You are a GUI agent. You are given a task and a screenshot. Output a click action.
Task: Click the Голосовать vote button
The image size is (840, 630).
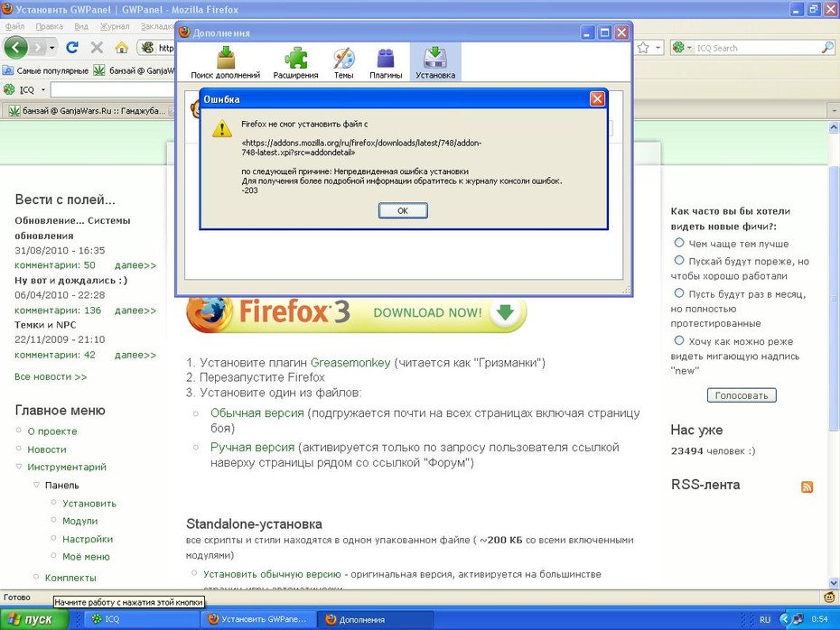742,395
